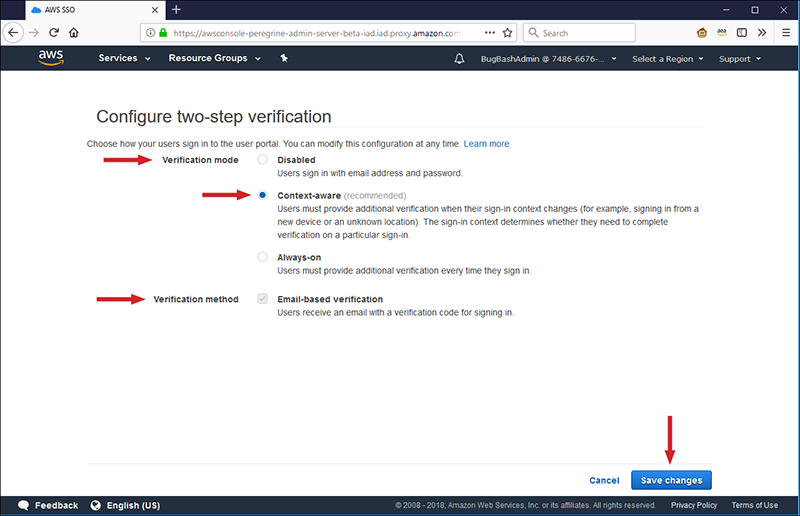Open the page actions three-dot menu
The image size is (800, 516).
490,33
